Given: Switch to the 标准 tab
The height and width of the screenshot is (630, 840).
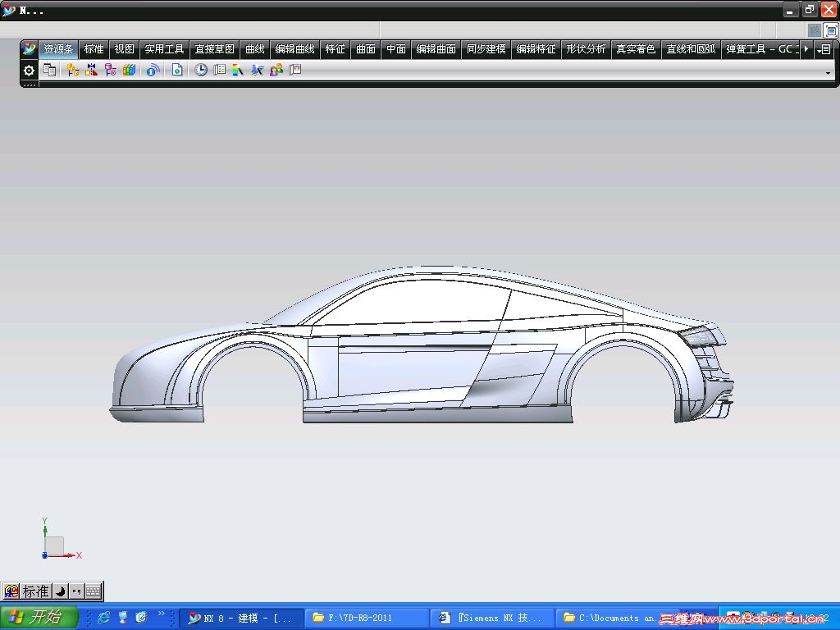Looking at the screenshot, I should tap(94, 49).
